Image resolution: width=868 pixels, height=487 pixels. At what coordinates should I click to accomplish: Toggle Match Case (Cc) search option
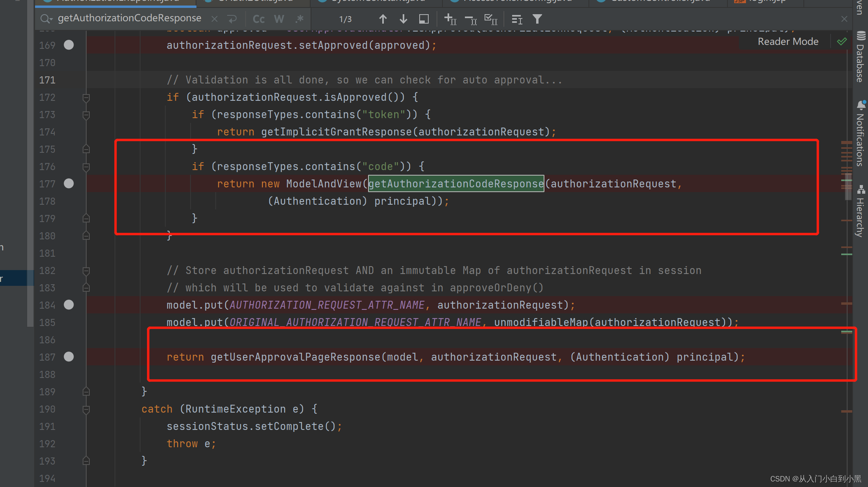tap(259, 19)
